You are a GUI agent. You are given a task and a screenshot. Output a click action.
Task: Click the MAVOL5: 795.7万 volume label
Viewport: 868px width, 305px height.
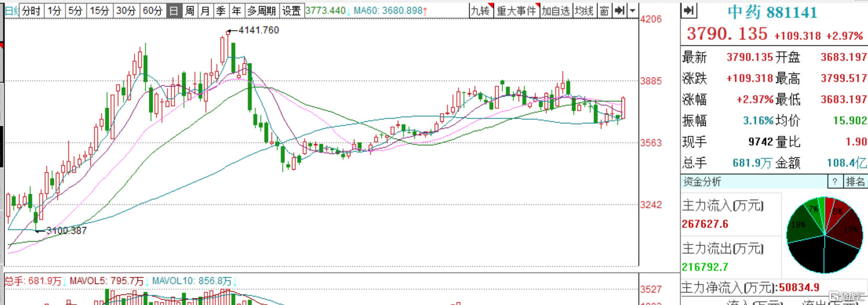click(x=107, y=281)
